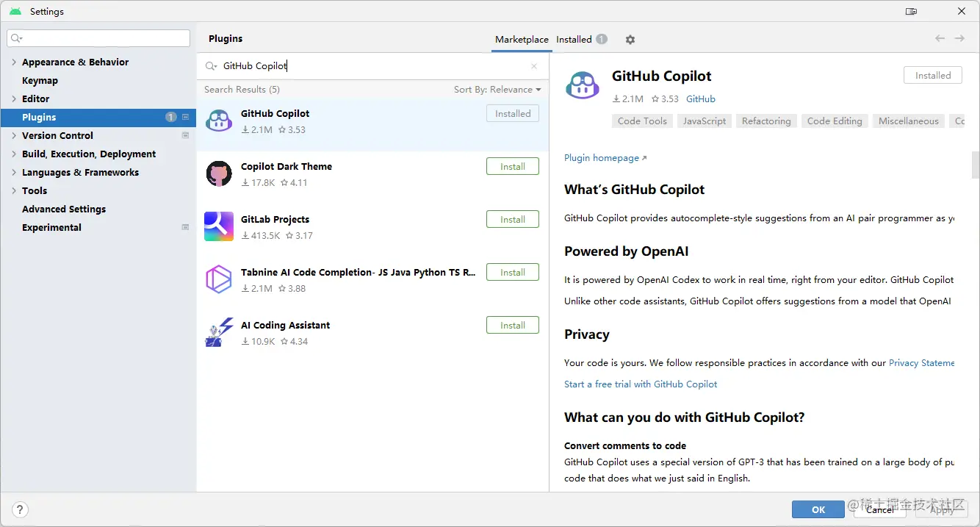
Task: Open the GitHub vendor link
Action: (701, 98)
